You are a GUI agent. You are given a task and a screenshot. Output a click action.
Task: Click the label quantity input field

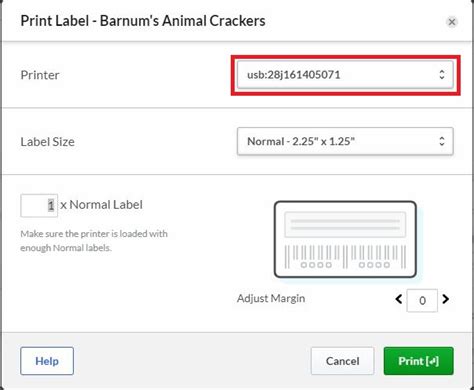pos(39,205)
